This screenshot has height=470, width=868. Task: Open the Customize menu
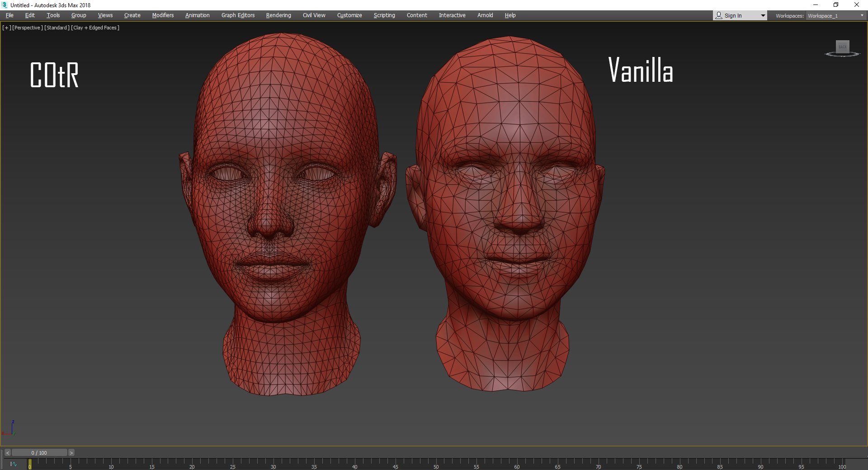[349, 15]
